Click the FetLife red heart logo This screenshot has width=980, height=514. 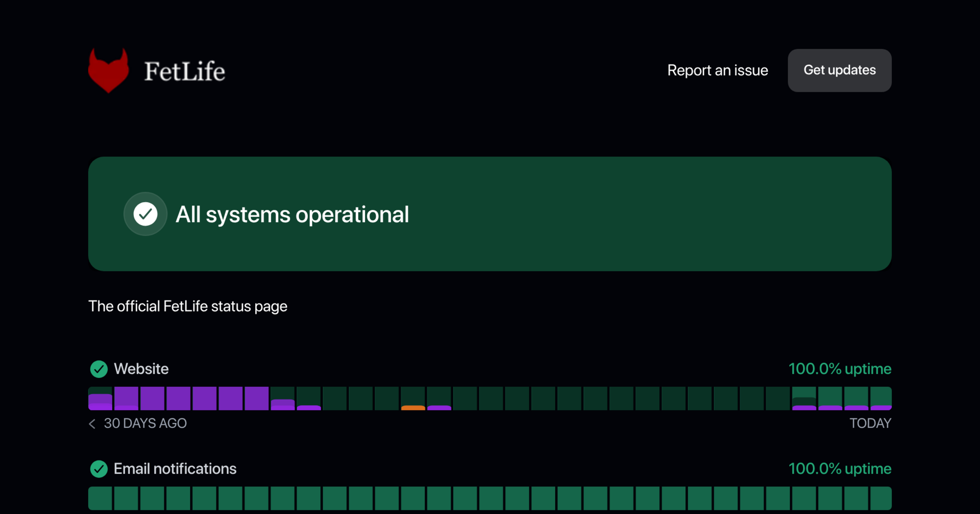[109, 70]
